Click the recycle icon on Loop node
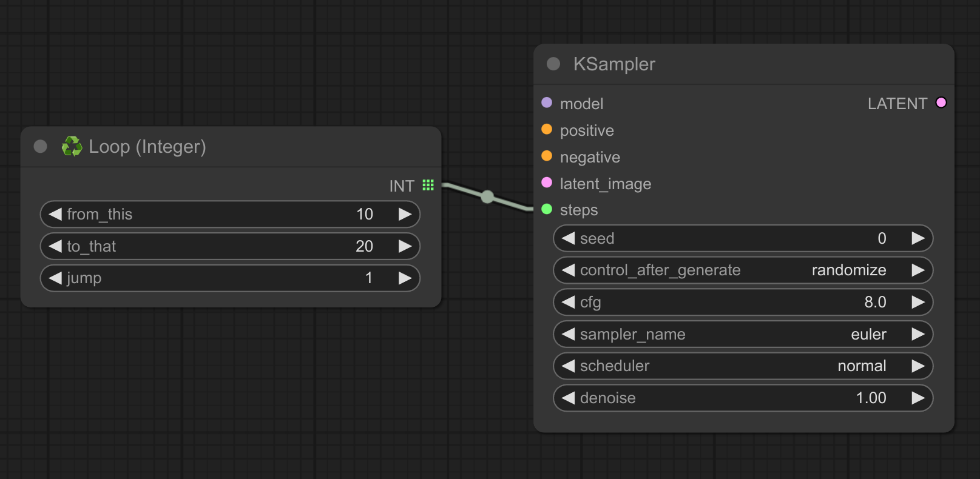Viewport: 980px width, 479px height. [x=72, y=146]
